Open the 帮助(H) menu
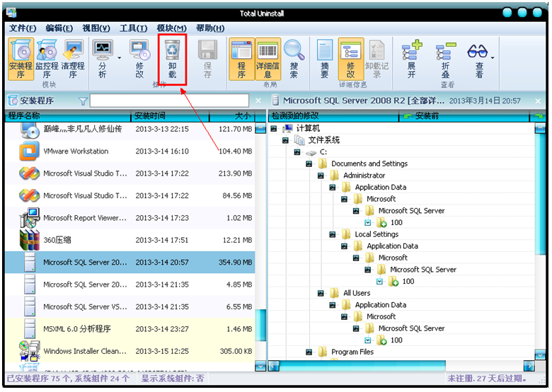Image resolution: width=552 pixels, height=392 pixels. click(210, 28)
